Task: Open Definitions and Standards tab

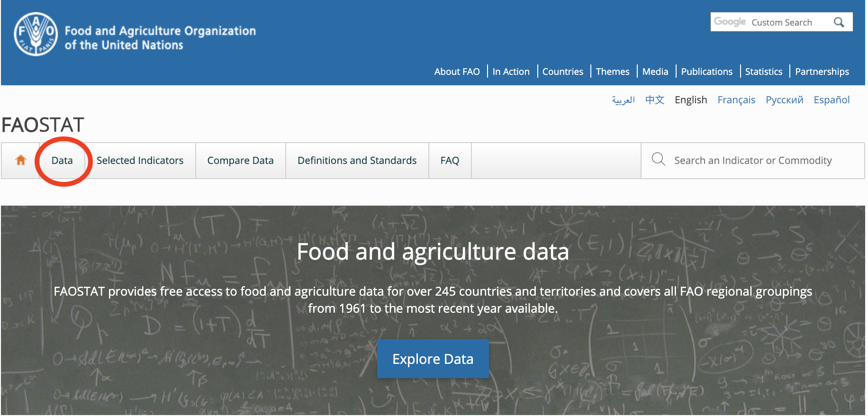Action: click(357, 161)
